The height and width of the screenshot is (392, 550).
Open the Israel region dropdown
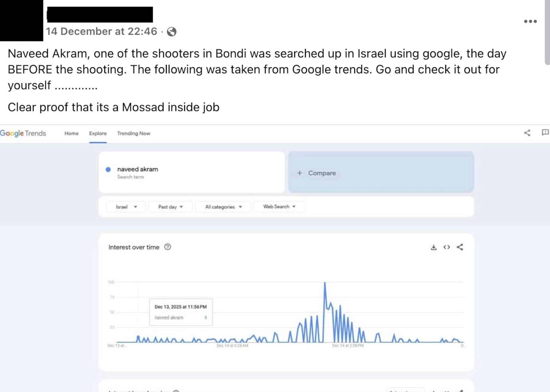(x=126, y=207)
